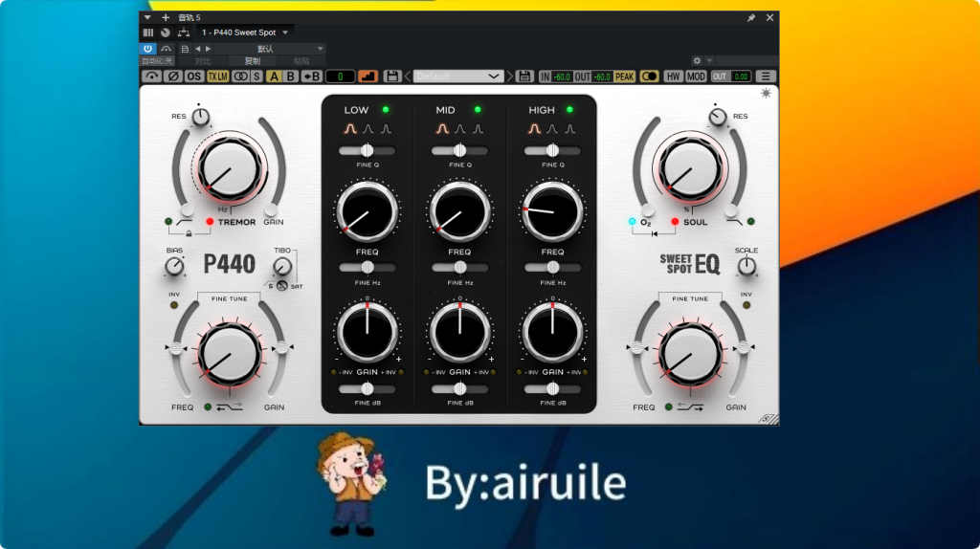Open the gear settings icon
Image resolution: width=980 pixels, height=549 pixels.
[x=697, y=60]
